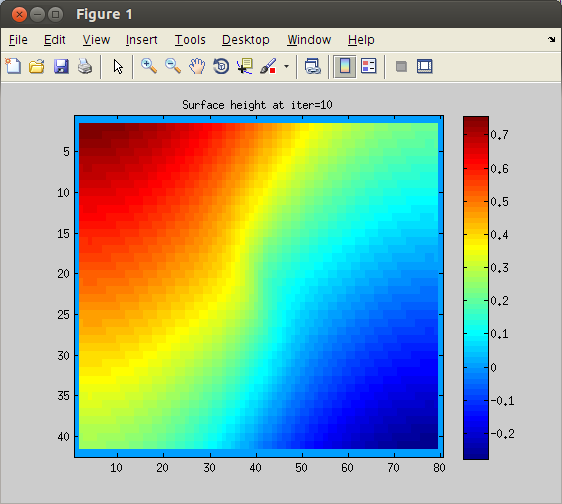Click the Show Plot Tools button
Screen dimensions: 562x504
tap(424, 66)
